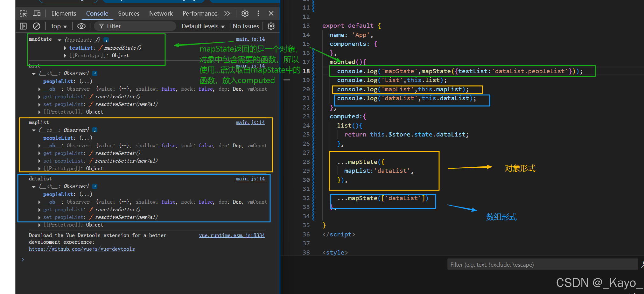Open the Sources tab

[129, 13]
